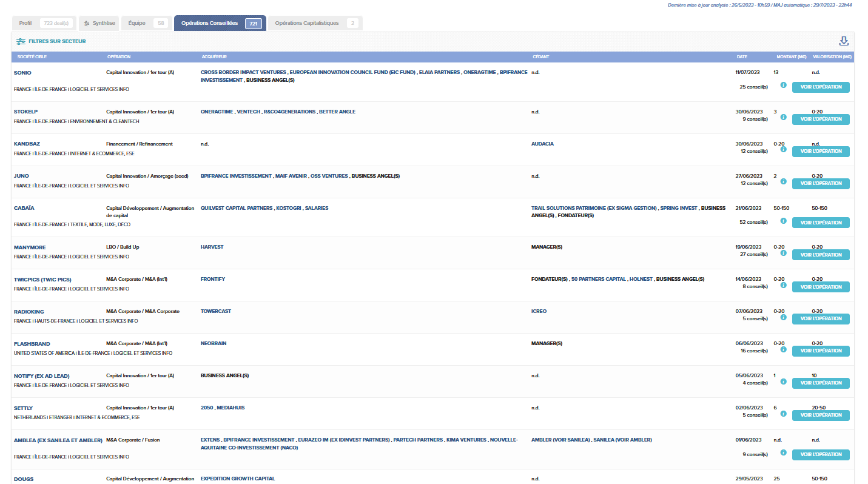Click the info icon in the MANYMORE row
The height and width of the screenshot is (484, 868).
(783, 253)
